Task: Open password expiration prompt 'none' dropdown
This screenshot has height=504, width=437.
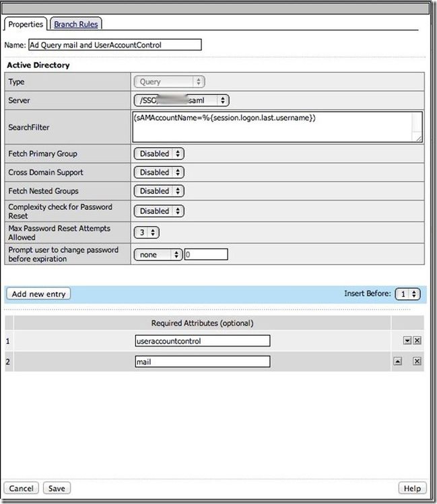Action: pyautogui.click(x=158, y=254)
